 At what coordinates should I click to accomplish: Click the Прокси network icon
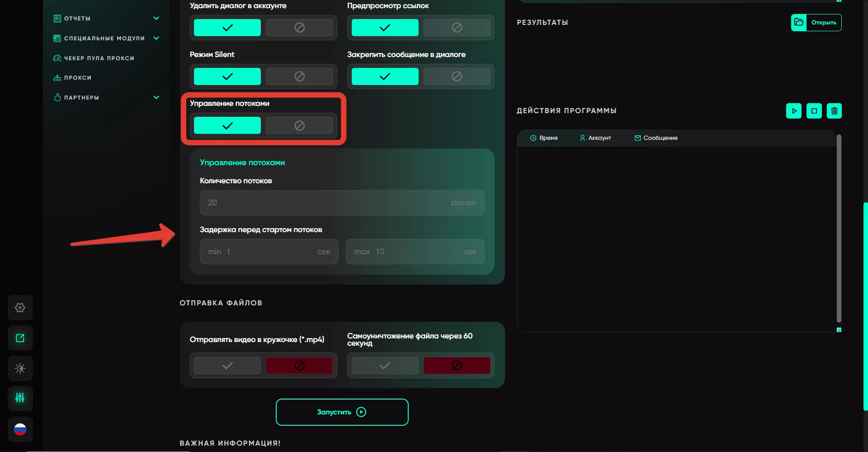pos(57,78)
